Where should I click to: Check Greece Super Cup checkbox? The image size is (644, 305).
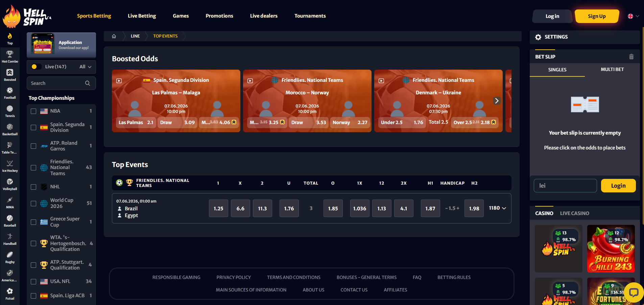pyautogui.click(x=33, y=222)
